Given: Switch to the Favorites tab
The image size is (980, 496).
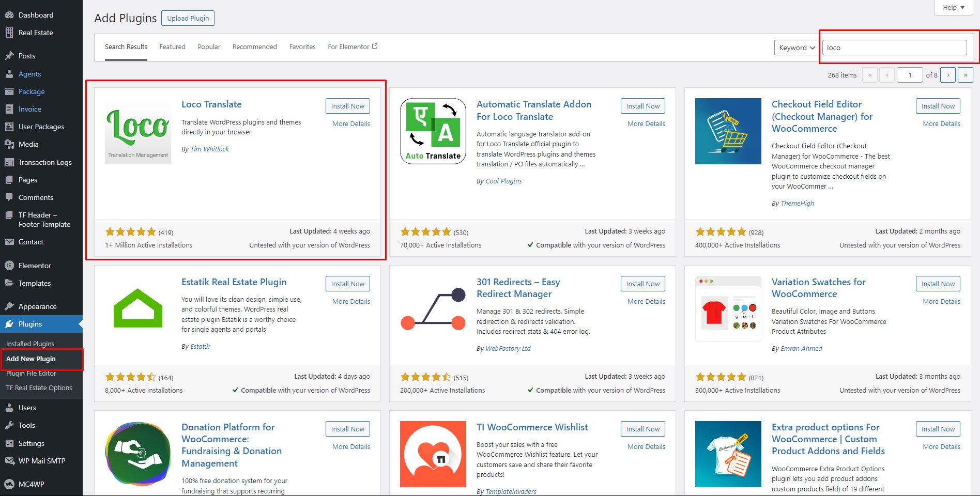Looking at the screenshot, I should point(302,47).
